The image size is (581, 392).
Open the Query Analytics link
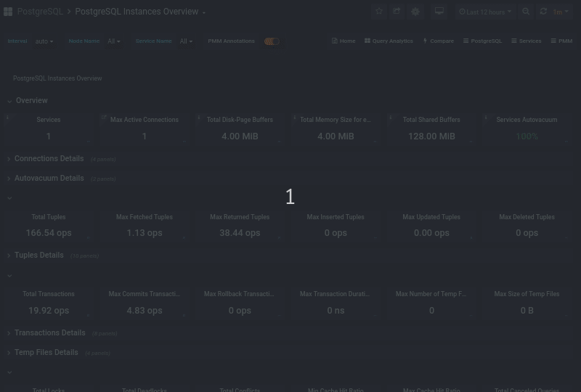click(389, 41)
